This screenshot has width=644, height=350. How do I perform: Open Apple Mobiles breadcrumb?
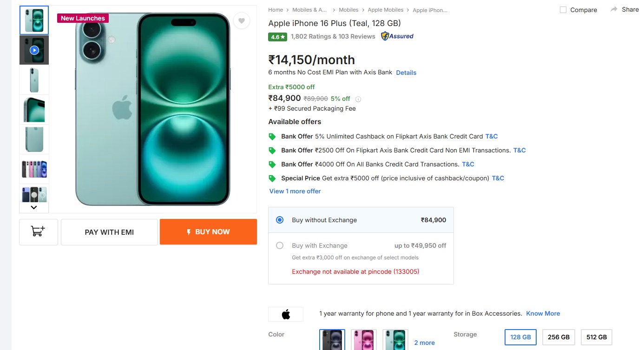pos(385,10)
